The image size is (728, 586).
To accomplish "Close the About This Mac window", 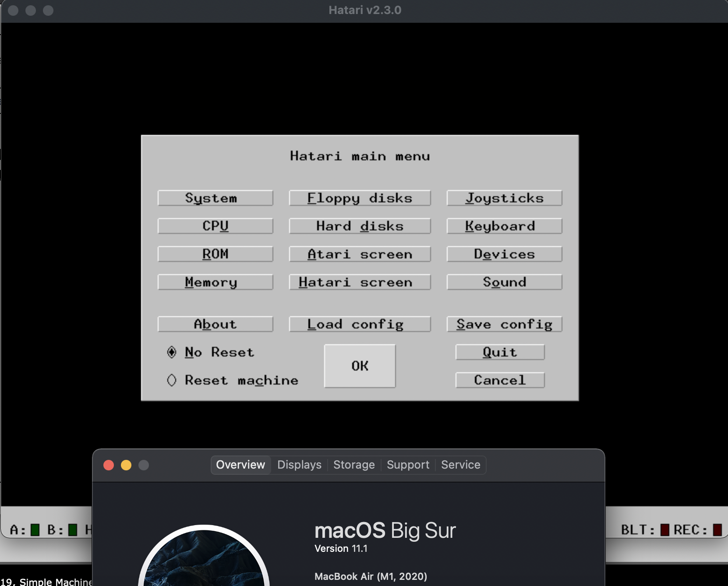I will [x=109, y=465].
